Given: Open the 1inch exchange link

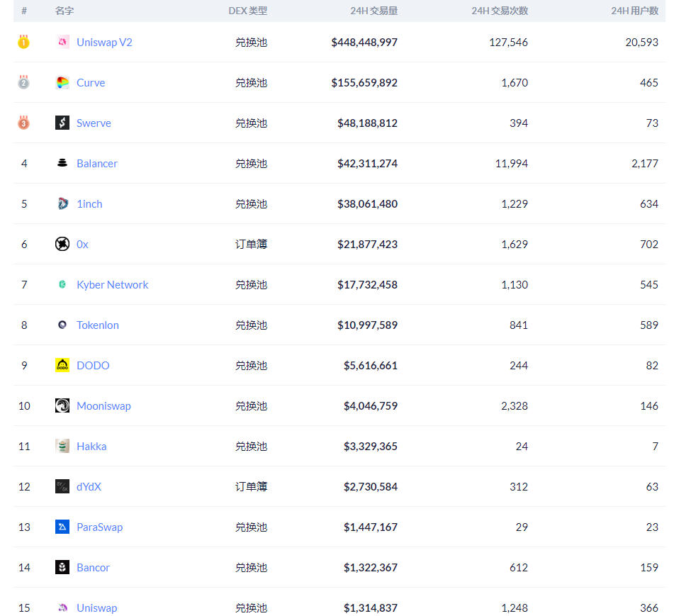Looking at the screenshot, I should [x=89, y=204].
